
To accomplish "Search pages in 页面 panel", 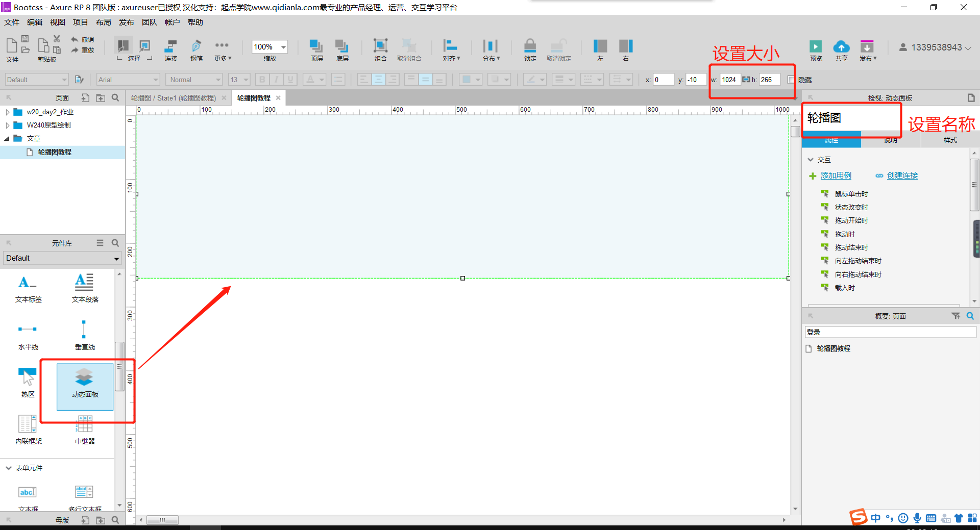I will click(115, 98).
